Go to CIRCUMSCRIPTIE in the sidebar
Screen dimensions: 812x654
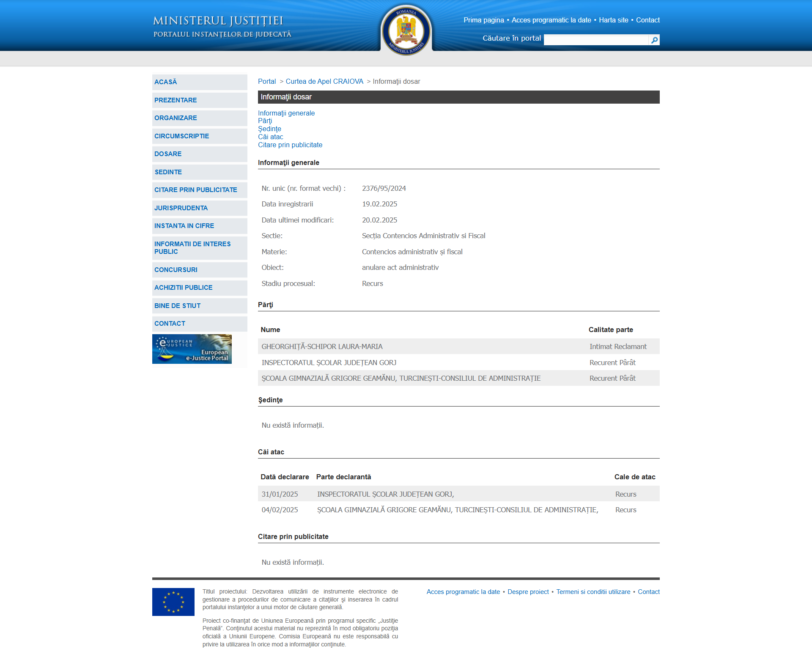200,136
